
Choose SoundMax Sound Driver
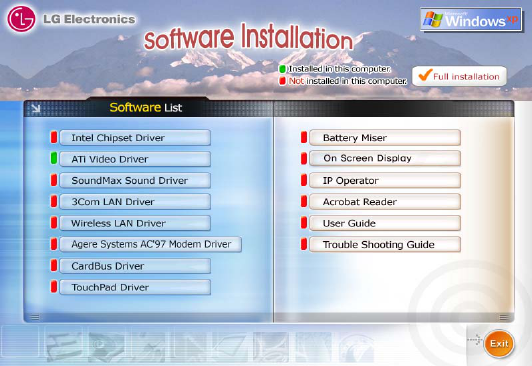pos(135,180)
